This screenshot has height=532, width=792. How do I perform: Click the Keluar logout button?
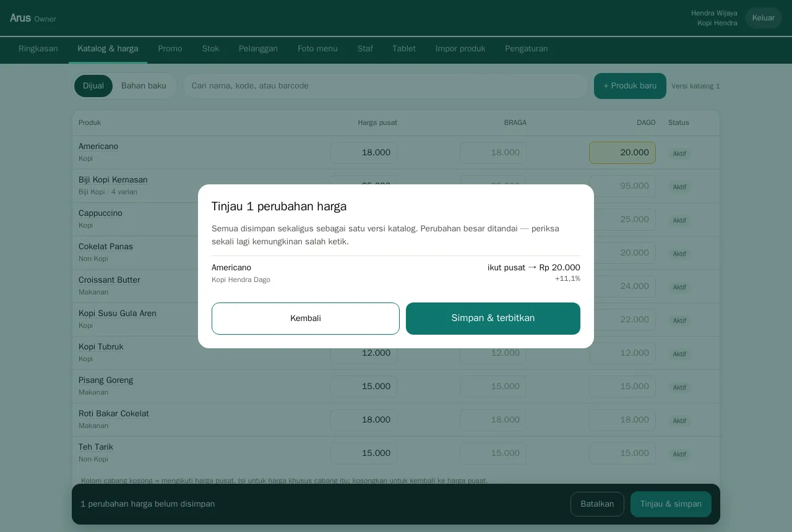click(x=764, y=18)
